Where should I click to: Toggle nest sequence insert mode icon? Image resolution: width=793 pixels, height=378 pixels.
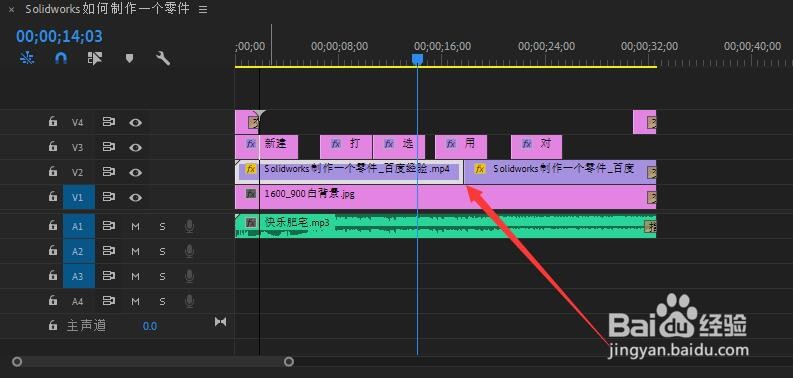(x=26, y=58)
